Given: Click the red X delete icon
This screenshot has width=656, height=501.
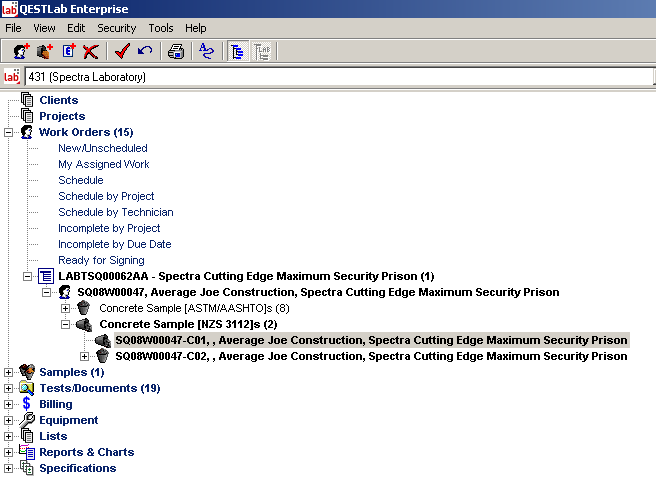Looking at the screenshot, I should click(x=91, y=51).
